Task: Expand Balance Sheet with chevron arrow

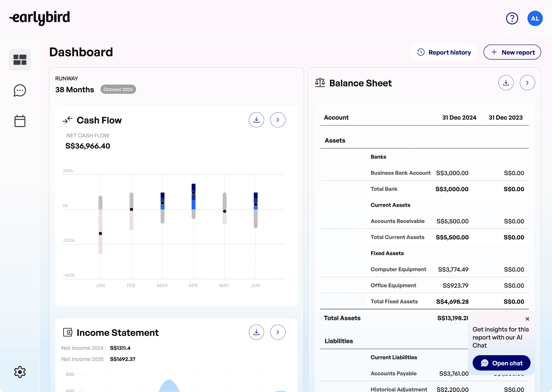Action: [x=527, y=83]
